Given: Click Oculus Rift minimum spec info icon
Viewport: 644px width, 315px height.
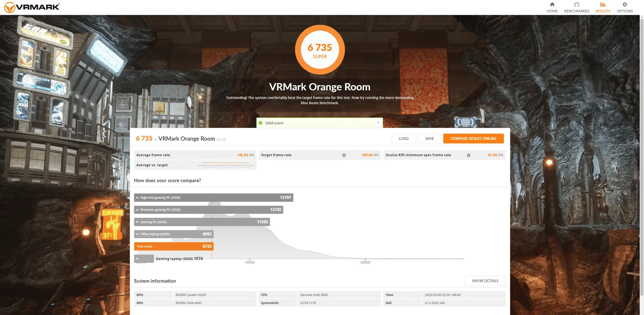Looking at the screenshot, I should [468, 155].
